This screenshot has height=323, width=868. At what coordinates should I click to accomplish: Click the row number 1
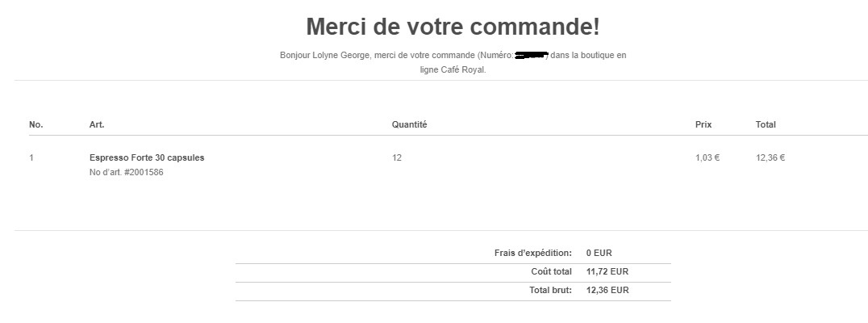tap(31, 158)
